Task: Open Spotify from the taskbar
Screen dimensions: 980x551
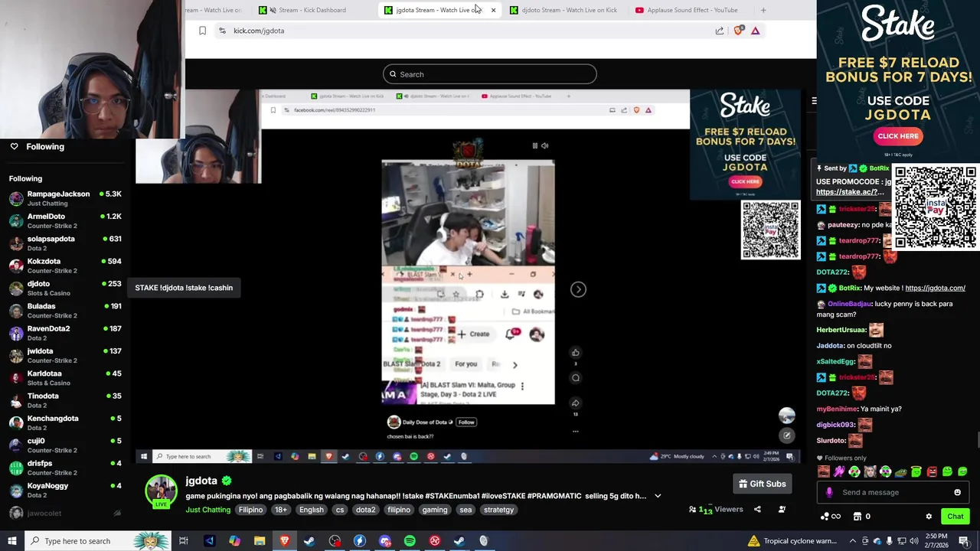Action: pos(410,541)
